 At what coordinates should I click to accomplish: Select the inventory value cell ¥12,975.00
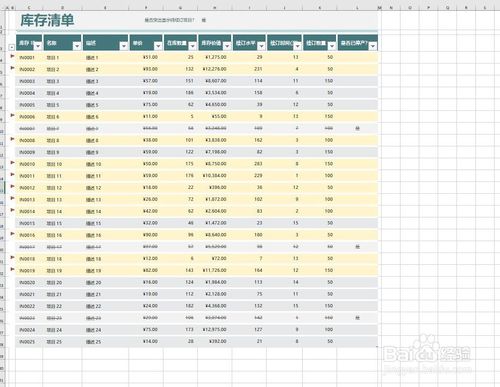[x=215, y=329]
